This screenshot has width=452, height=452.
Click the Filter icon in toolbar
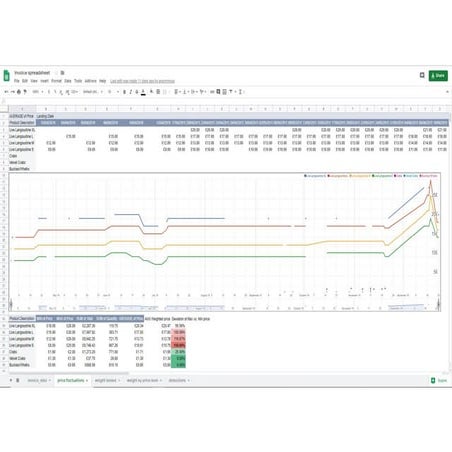click(x=232, y=92)
